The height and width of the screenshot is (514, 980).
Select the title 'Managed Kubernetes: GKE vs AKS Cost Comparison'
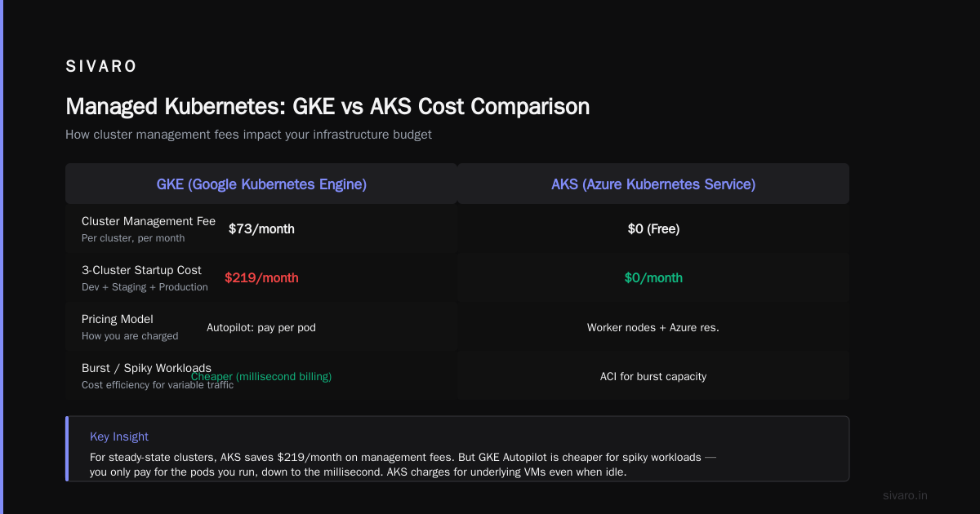[327, 107]
